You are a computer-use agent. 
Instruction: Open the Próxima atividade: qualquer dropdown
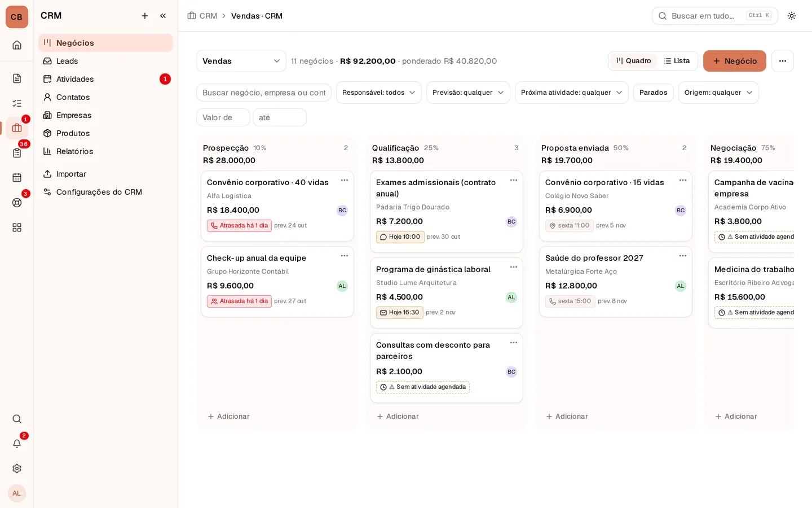click(x=572, y=93)
